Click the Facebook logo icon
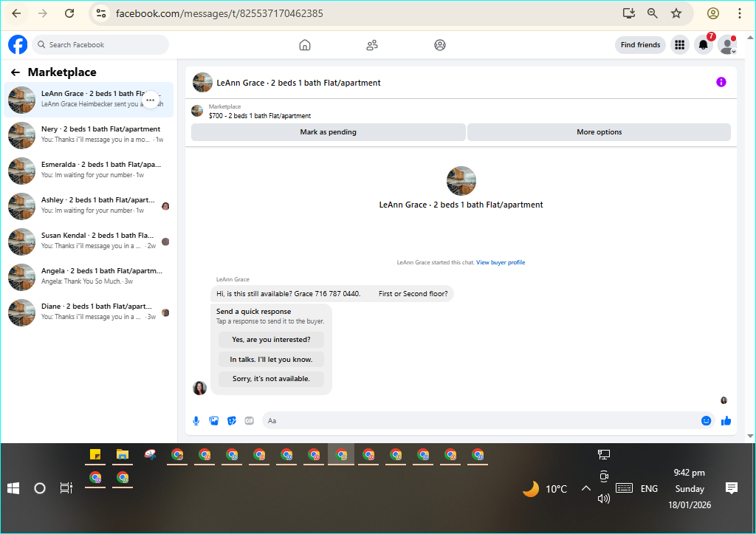Viewport: 756px width, 534px height. tap(18, 45)
